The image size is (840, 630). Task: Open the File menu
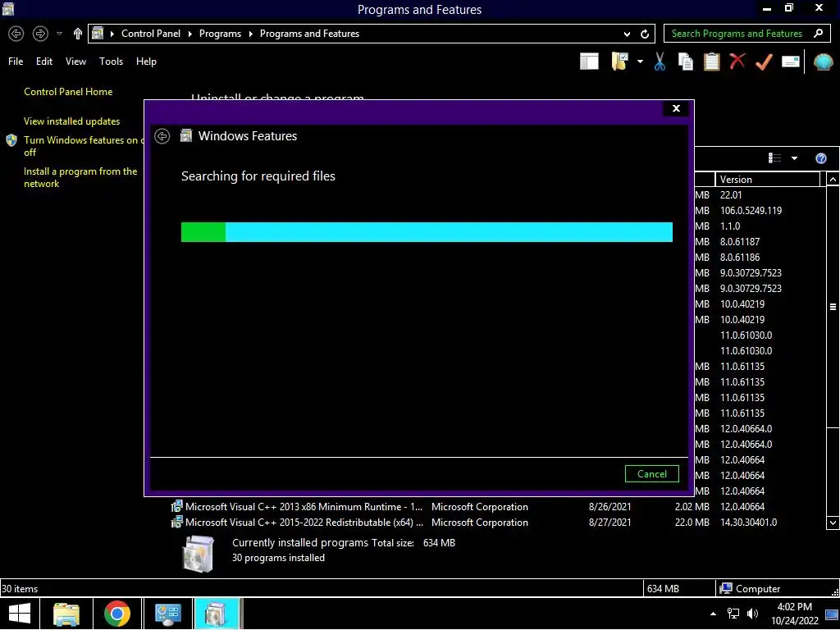[16, 62]
